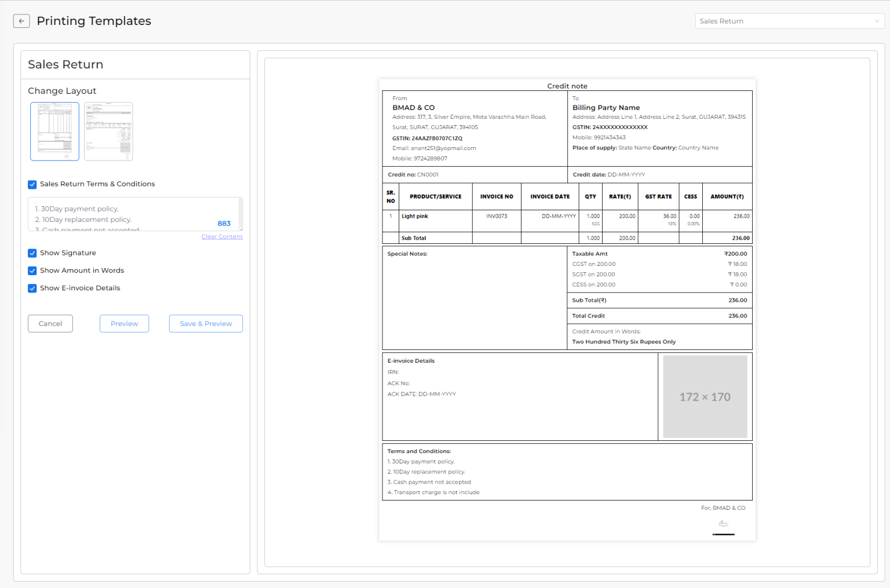Click the Preview button
The height and width of the screenshot is (588, 890).
[124, 323]
